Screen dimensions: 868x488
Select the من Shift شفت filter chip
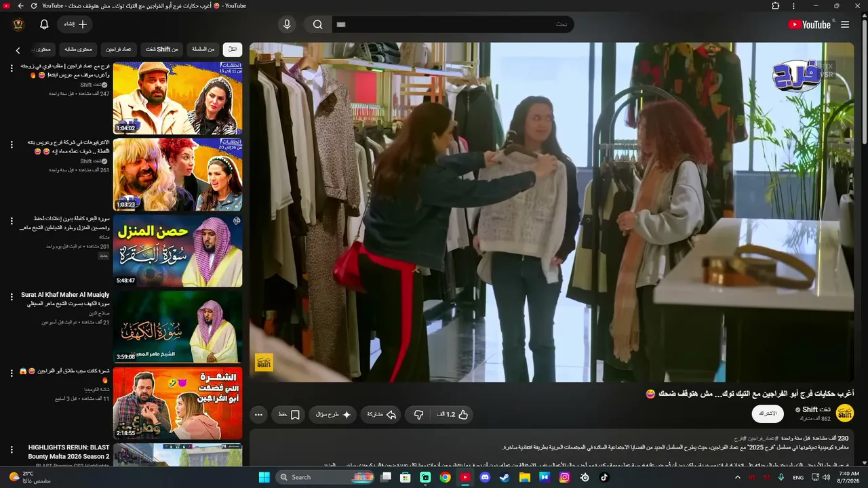click(x=162, y=49)
